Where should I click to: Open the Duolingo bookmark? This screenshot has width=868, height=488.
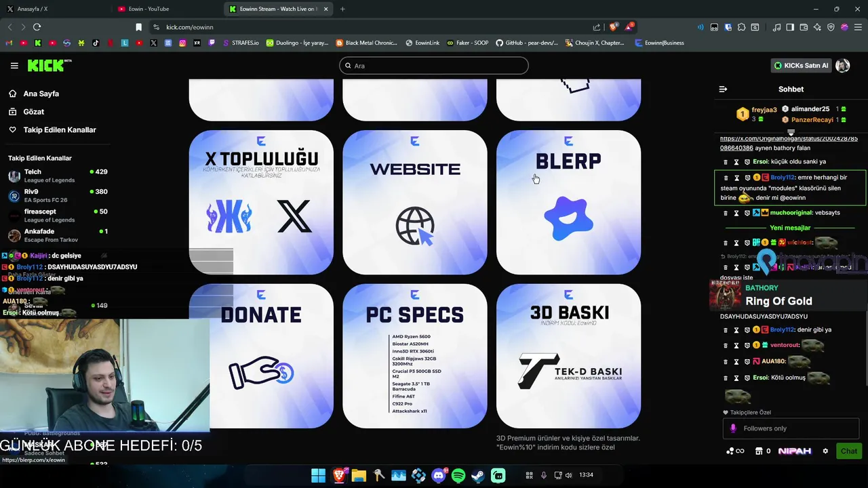click(297, 43)
